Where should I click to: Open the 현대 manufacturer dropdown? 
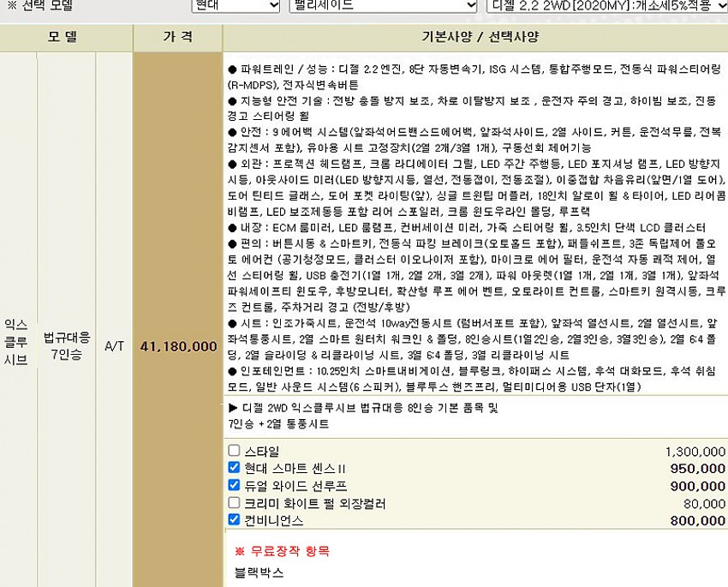[x=235, y=5]
